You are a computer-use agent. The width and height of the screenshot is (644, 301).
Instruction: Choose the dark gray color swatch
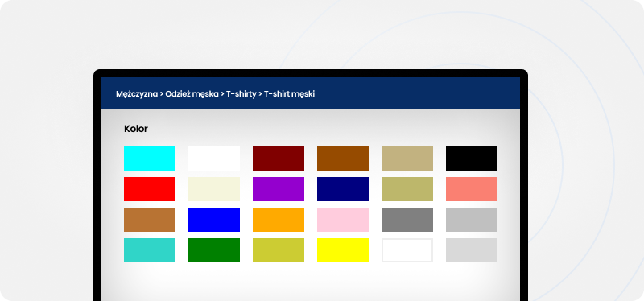407,220
